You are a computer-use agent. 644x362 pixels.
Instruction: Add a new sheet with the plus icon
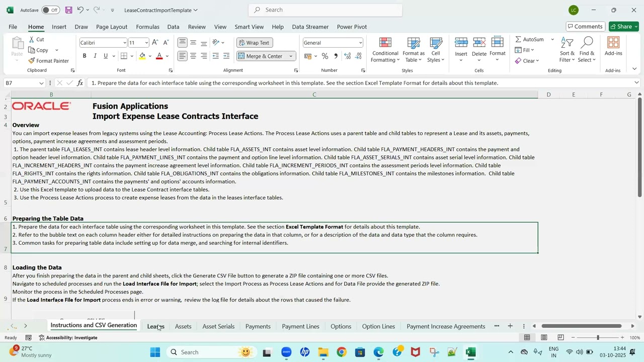click(510, 326)
